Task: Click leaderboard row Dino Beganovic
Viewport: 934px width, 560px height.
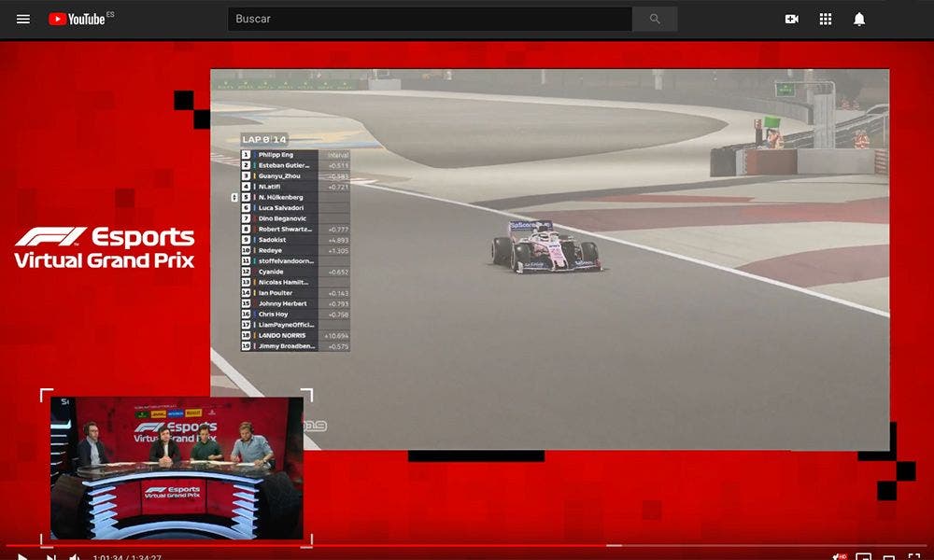Action: (295, 218)
